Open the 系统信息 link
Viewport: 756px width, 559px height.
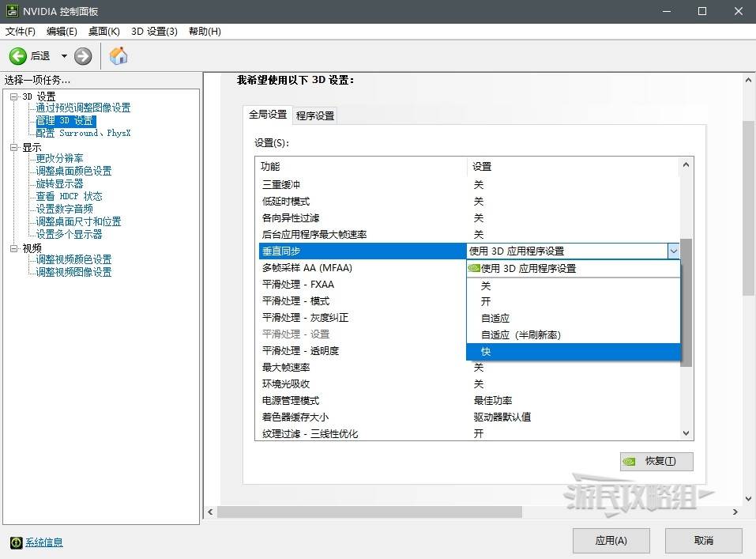pyautogui.click(x=44, y=542)
